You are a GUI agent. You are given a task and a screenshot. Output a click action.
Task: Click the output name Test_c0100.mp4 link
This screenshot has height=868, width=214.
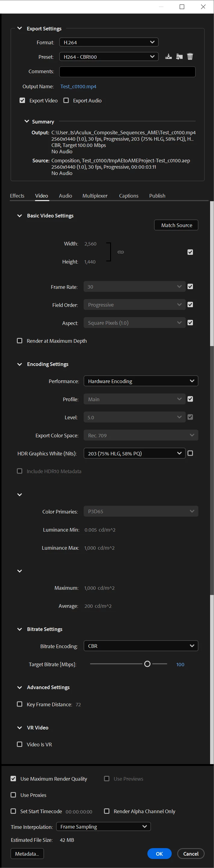point(78,87)
